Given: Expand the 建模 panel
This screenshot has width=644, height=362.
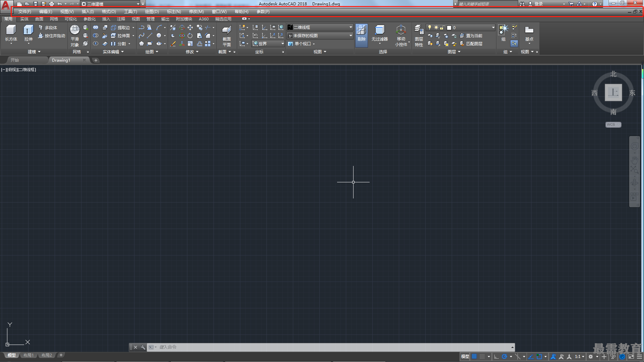Looking at the screenshot, I should pos(34,52).
